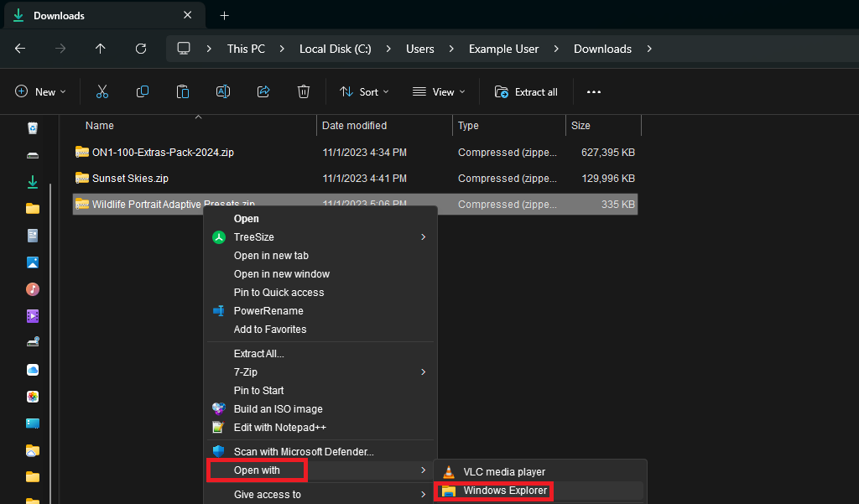Click the Share icon in toolbar
This screenshot has height=504, width=859.
[x=263, y=92]
